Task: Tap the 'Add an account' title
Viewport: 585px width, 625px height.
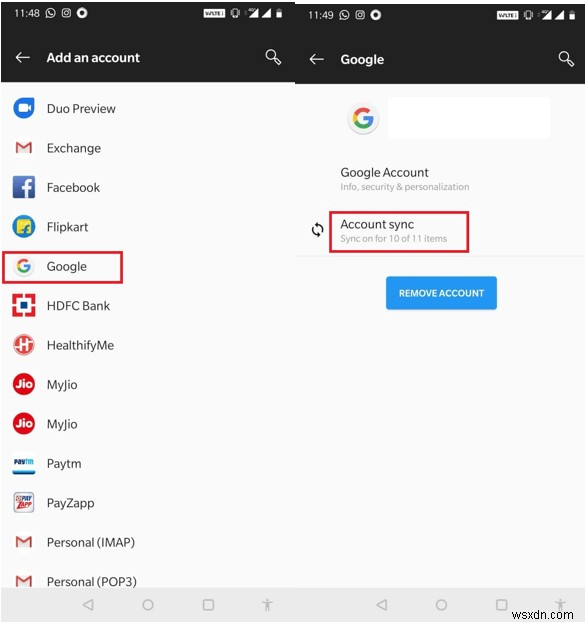Action: coord(93,58)
